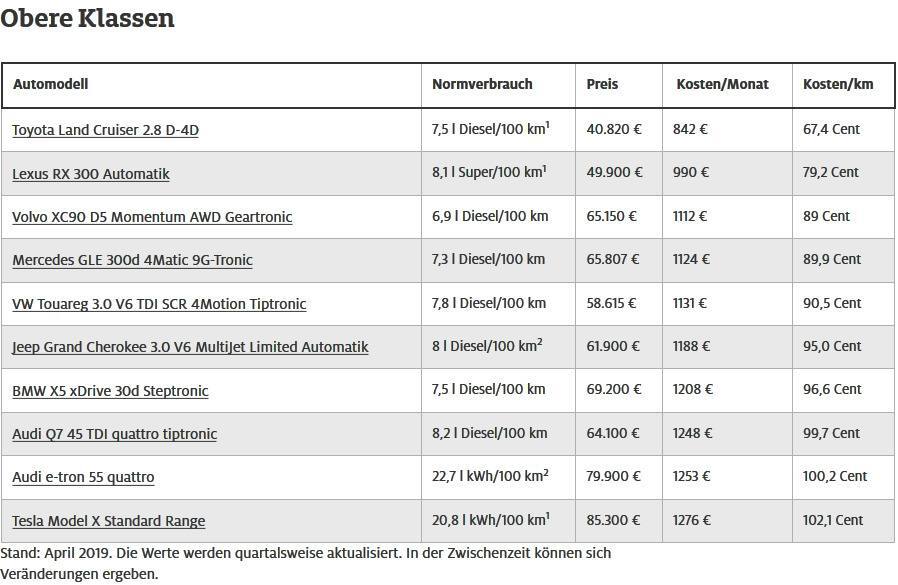Open the Toyota Land Cruiser 2.8 D-4D link

[x=105, y=130]
